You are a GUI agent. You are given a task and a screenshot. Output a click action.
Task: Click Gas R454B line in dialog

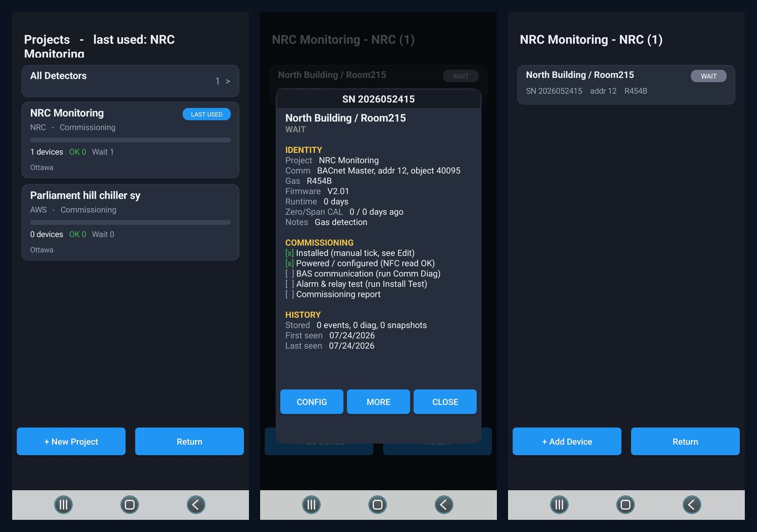(x=308, y=181)
